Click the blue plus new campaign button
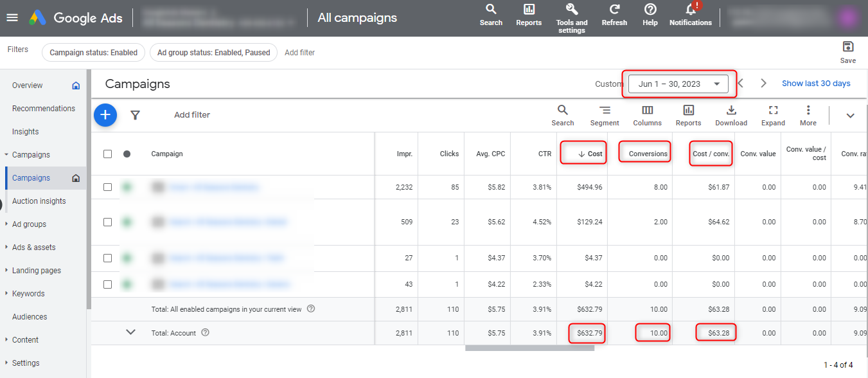The width and height of the screenshot is (868, 378). tap(105, 115)
